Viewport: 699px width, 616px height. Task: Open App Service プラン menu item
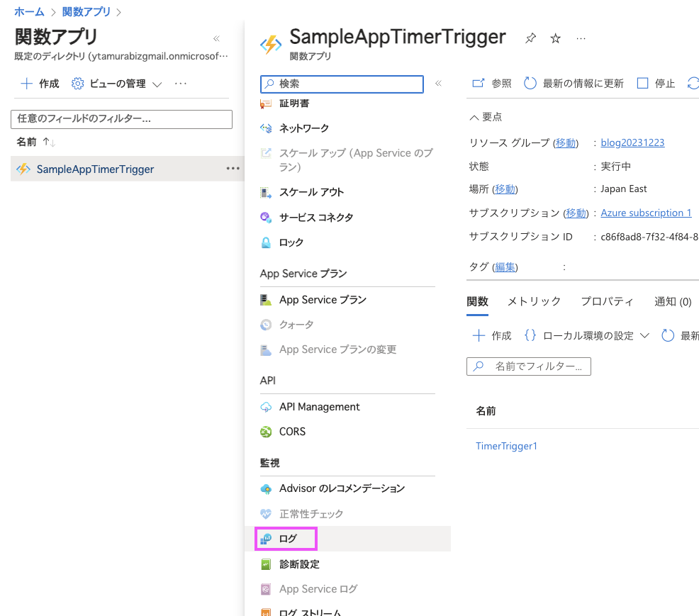(x=323, y=300)
